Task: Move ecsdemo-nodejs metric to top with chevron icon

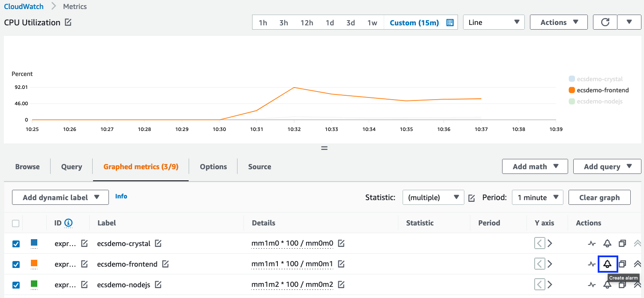Action: tap(637, 284)
